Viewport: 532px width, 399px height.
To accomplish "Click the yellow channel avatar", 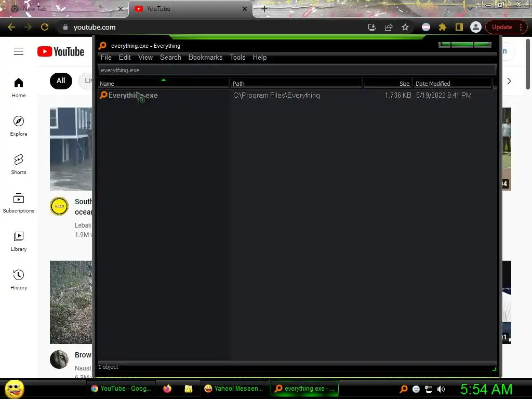I will [x=59, y=206].
